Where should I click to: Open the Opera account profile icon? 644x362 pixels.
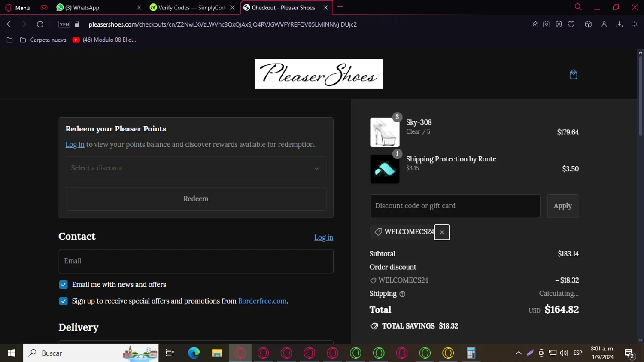[x=604, y=24]
